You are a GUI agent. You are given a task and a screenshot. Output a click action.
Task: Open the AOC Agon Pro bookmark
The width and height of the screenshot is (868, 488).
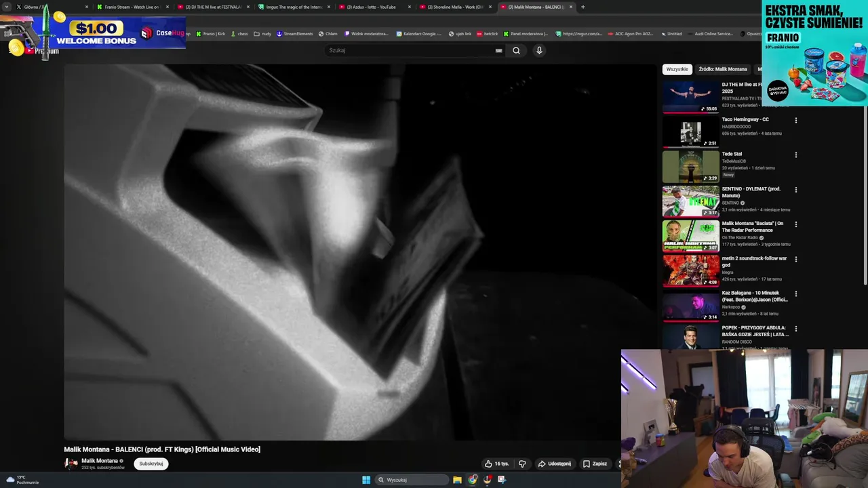[x=630, y=33]
